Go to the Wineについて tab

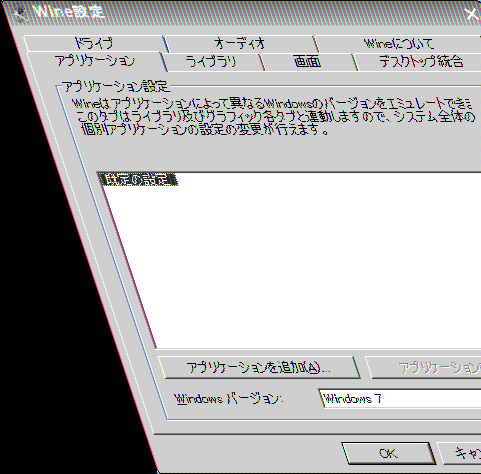(399, 44)
